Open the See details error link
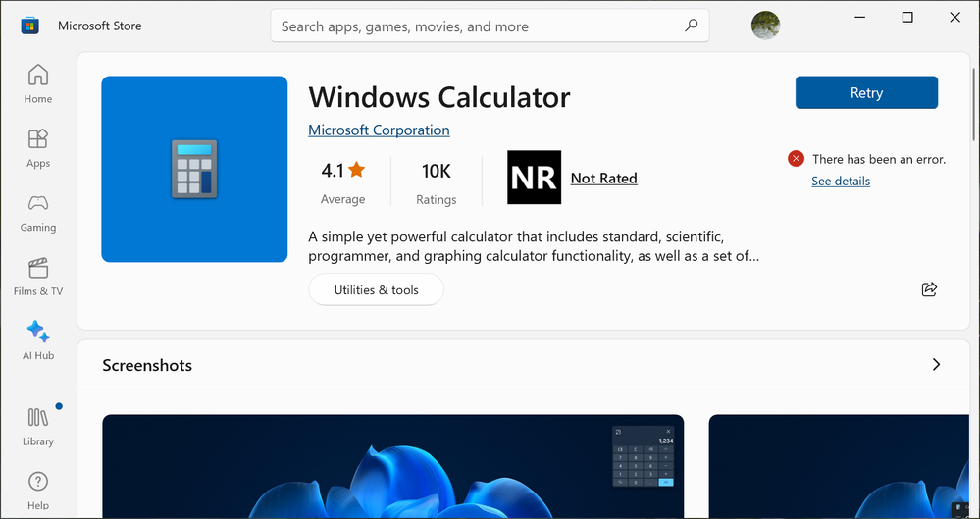980x519 pixels. (841, 181)
